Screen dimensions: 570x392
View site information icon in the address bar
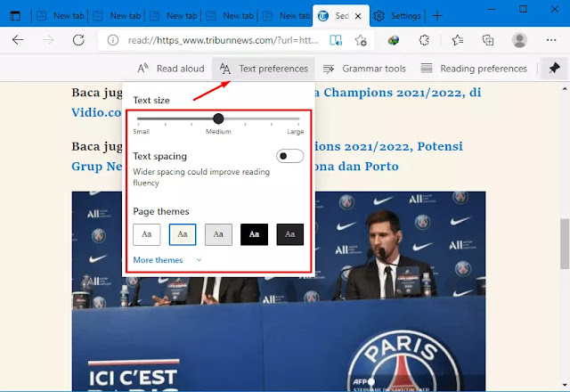point(113,40)
